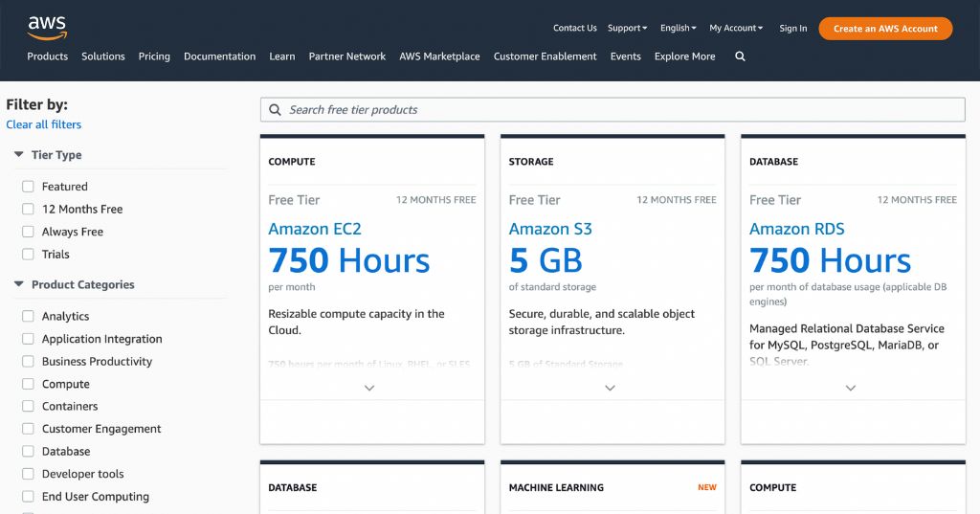980x514 pixels.
Task: Select the Database category checkbox
Action: coord(29,451)
